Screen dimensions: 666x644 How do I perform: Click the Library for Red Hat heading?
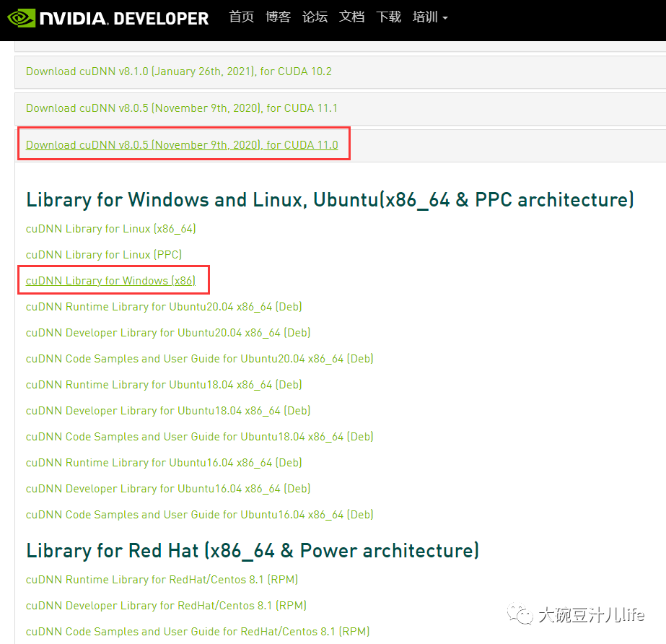point(253,551)
